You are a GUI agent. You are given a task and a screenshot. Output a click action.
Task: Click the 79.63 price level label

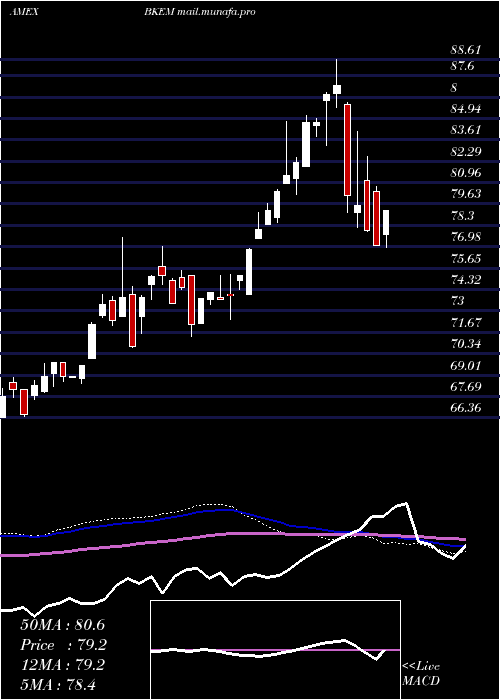coord(466,194)
